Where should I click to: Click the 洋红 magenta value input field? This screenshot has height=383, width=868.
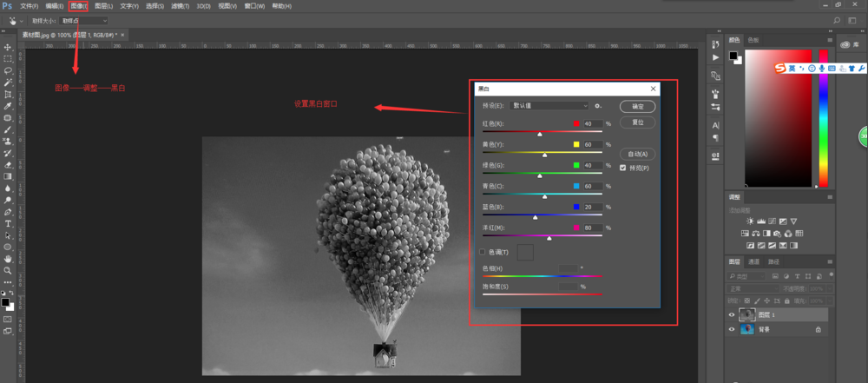click(592, 228)
